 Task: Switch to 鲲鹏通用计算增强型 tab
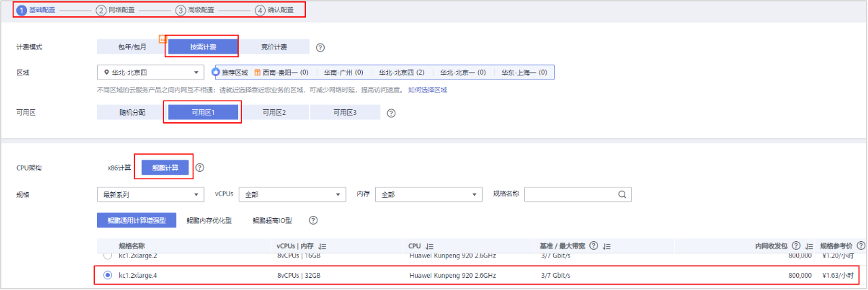coord(136,220)
